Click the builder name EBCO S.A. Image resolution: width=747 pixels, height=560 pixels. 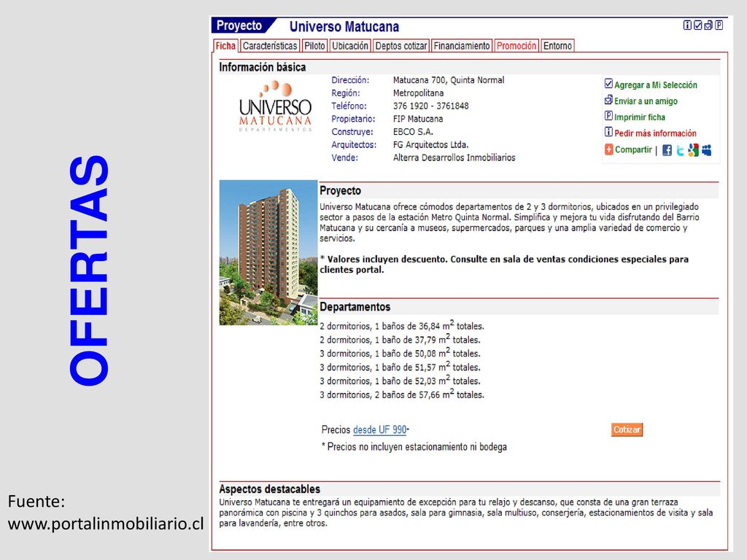(413, 131)
